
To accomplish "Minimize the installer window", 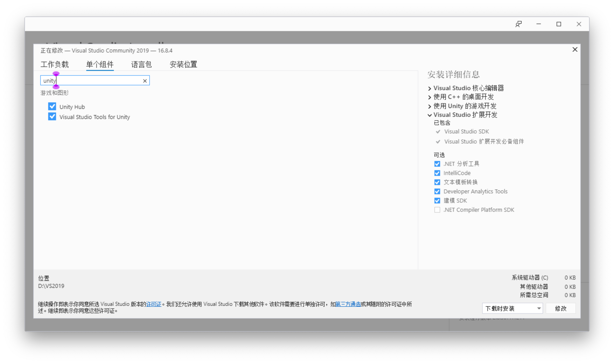I will (x=539, y=24).
